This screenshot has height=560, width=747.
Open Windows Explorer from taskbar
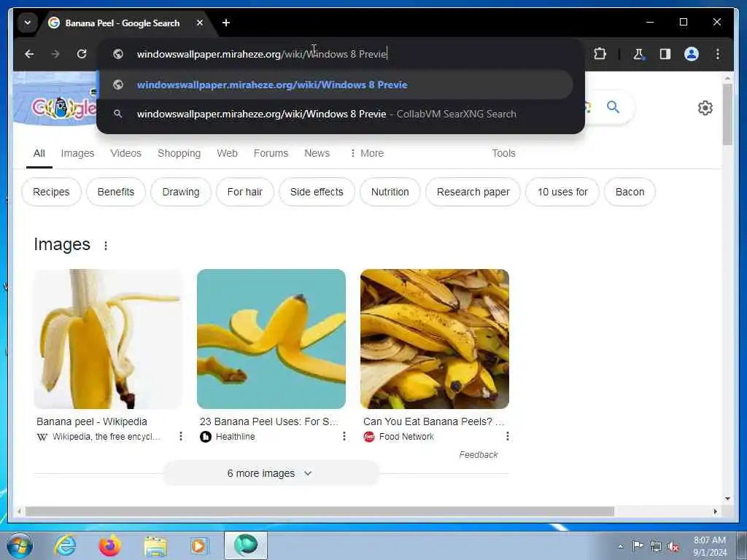[x=155, y=546]
